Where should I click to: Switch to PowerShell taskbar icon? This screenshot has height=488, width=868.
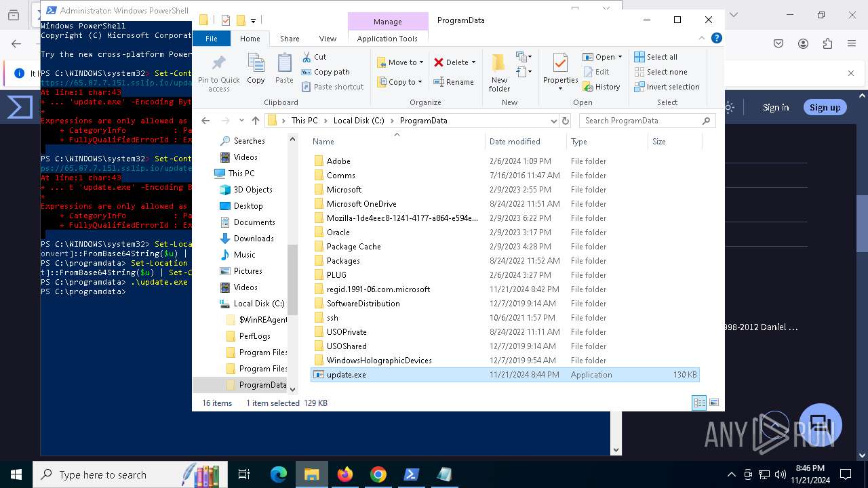(x=412, y=474)
